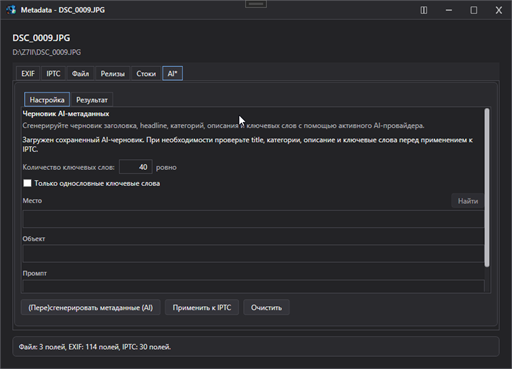
Task: Click the settings panel vertical scrollbar
Action: pyautogui.click(x=487, y=187)
